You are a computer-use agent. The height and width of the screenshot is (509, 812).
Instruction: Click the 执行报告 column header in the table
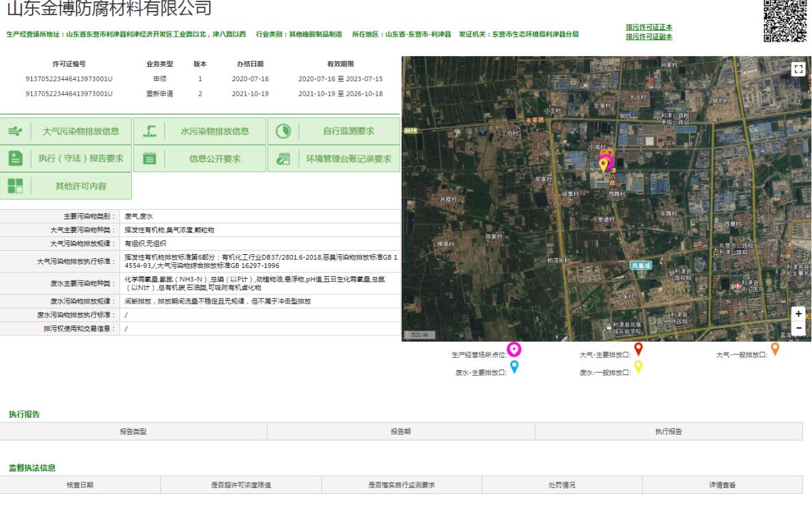669,431
